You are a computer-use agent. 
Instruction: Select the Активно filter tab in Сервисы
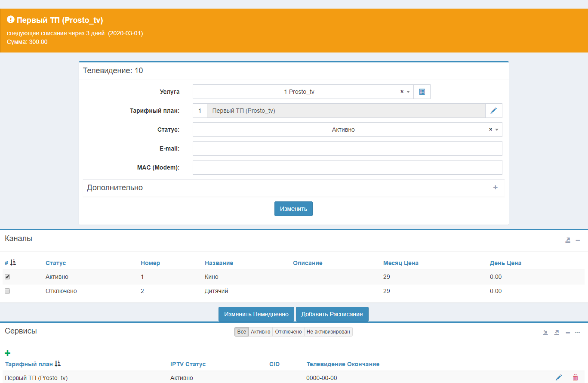coord(260,332)
